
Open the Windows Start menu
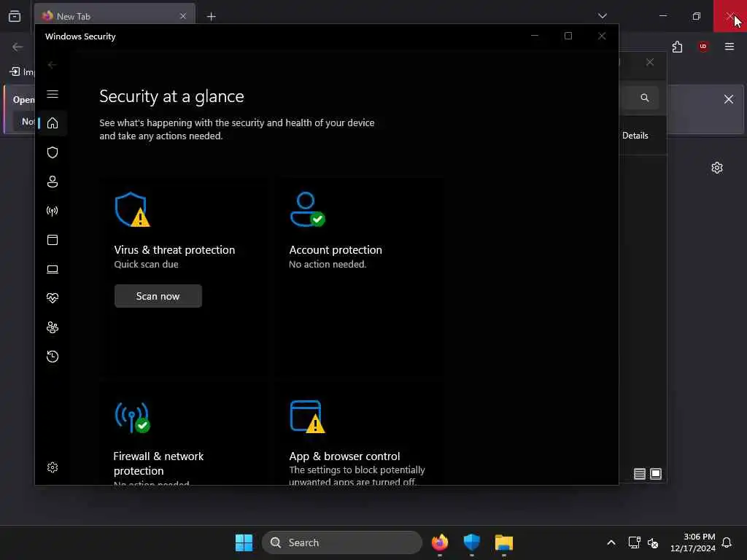click(244, 542)
